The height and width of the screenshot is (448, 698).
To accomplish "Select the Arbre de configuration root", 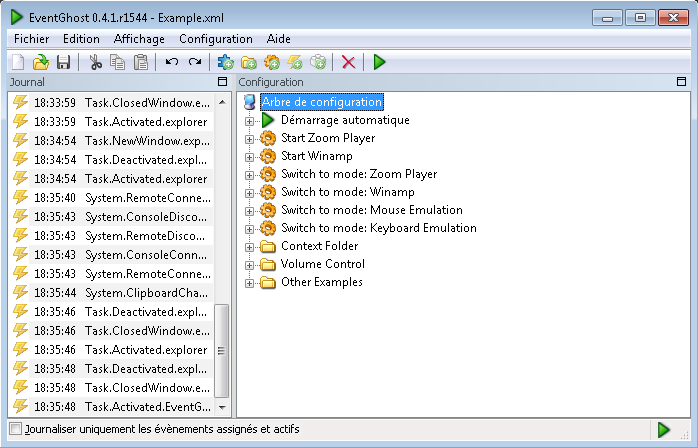I will [x=322, y=102].
